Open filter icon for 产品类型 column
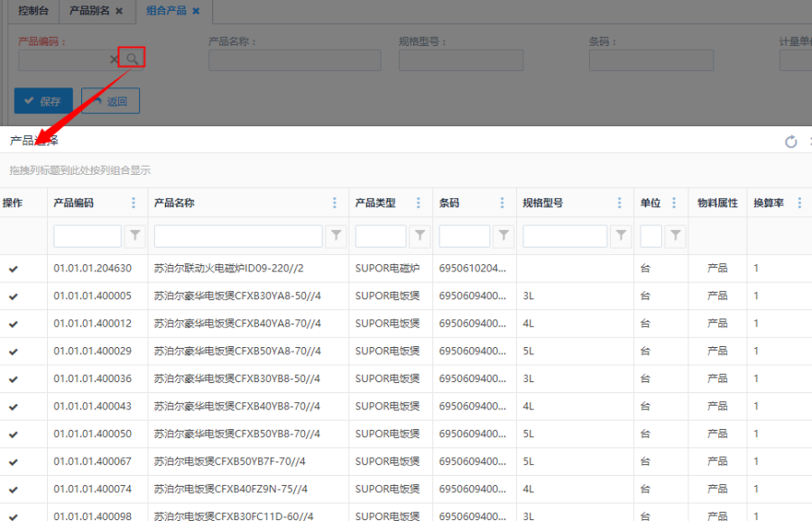 (420, 236)
